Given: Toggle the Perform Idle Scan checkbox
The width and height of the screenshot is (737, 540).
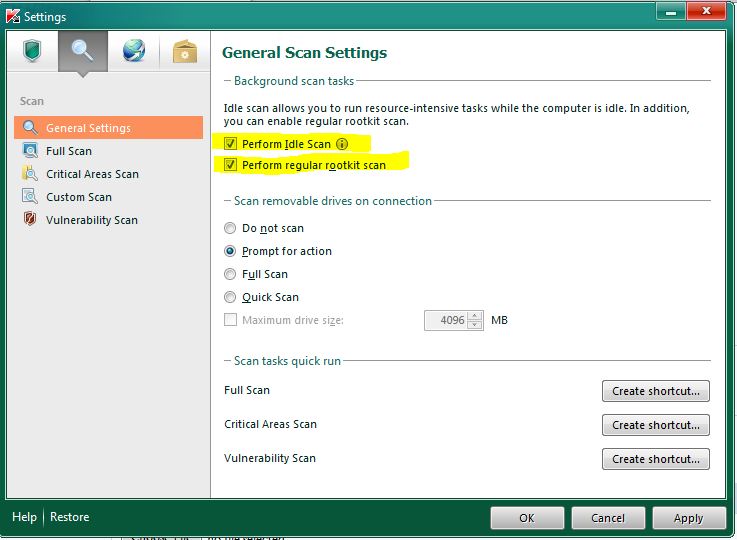Looking at the screenshot, I should pos(230,143).
